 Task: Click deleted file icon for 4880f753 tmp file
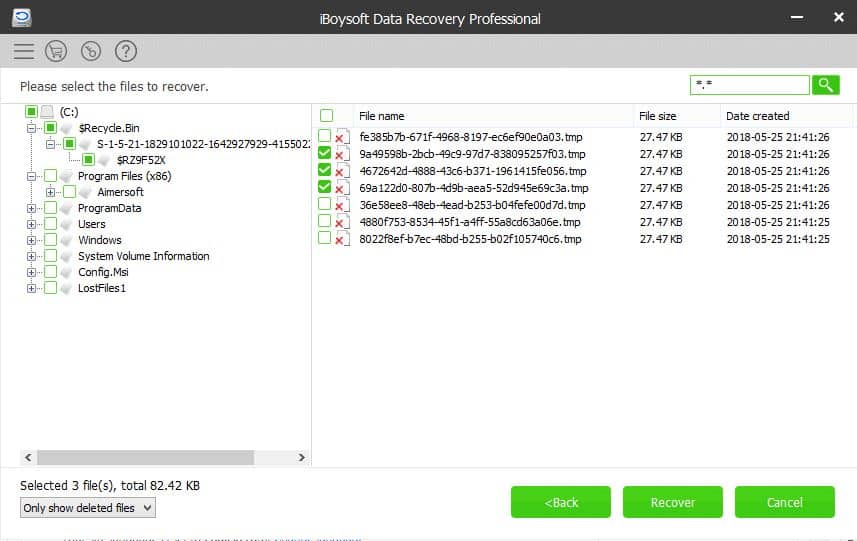pos(342,222)
